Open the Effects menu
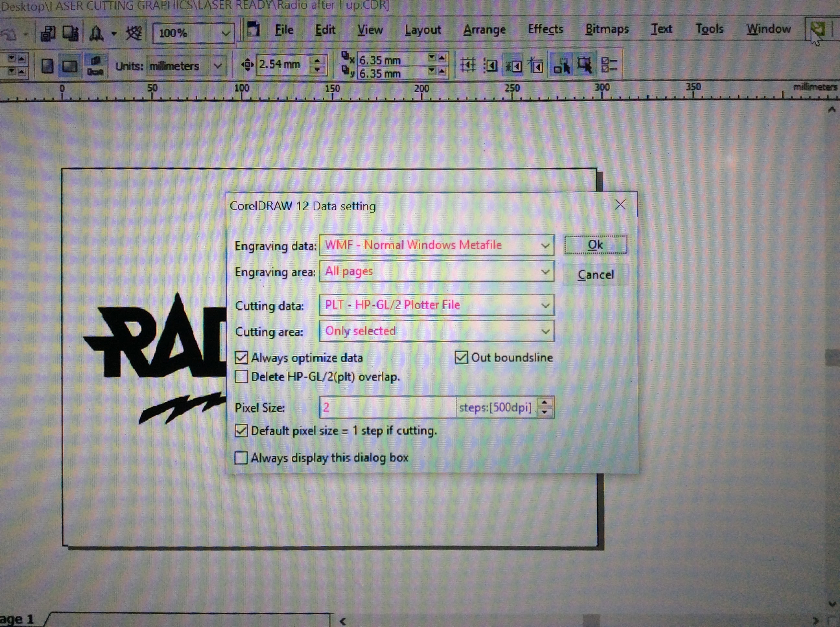This screenshot has height=627, width=840. click(x=545, y=29)
